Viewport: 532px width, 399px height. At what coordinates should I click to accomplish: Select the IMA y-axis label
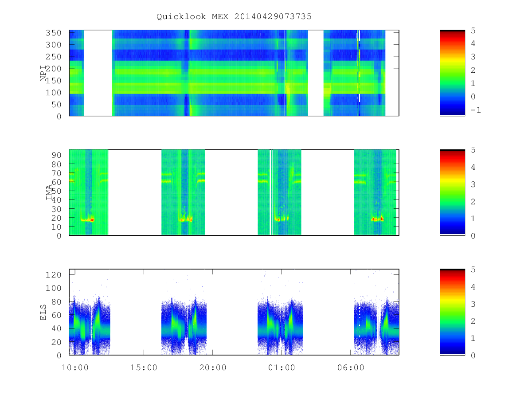click(49, 192)
